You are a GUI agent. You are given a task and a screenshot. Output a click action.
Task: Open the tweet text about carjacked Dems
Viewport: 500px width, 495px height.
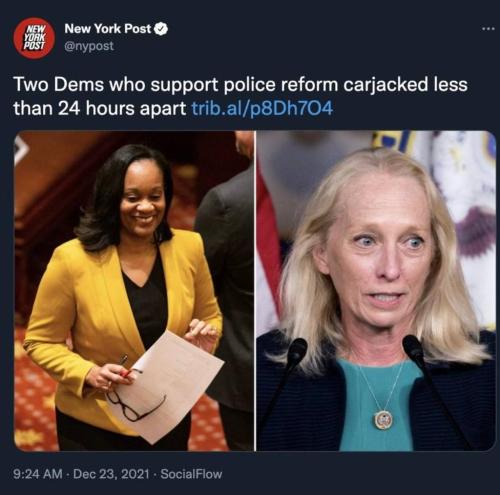point(240,96)
